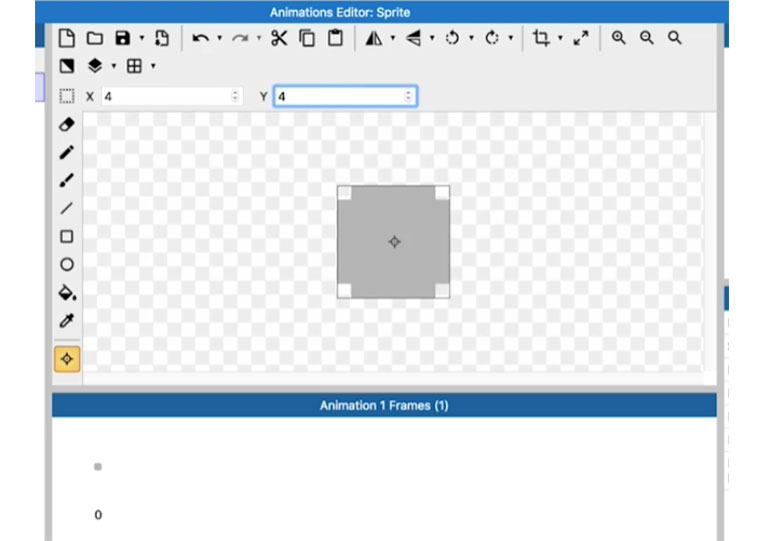This screenshot has height=541, width=763.
Task: Open the Undo history dropdown arrow
Action: click(x=219, y=38)
